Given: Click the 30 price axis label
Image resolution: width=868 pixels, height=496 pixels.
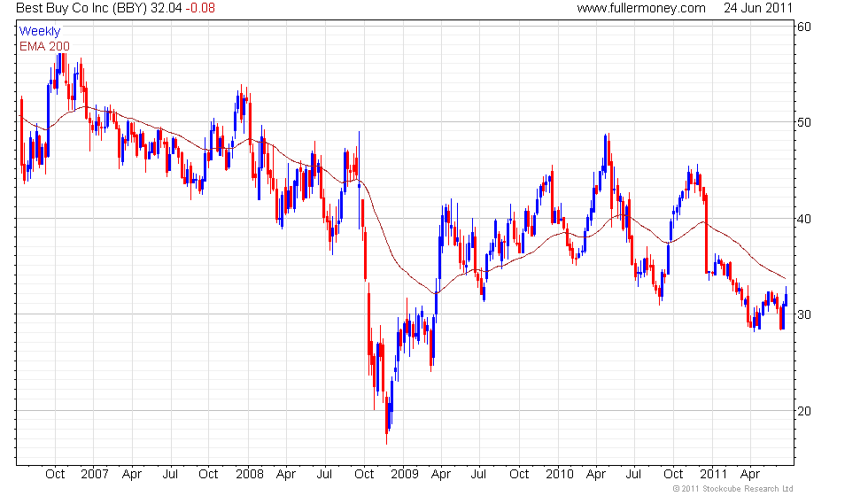Looking at the screenshot, I should [x=804, y=314].
